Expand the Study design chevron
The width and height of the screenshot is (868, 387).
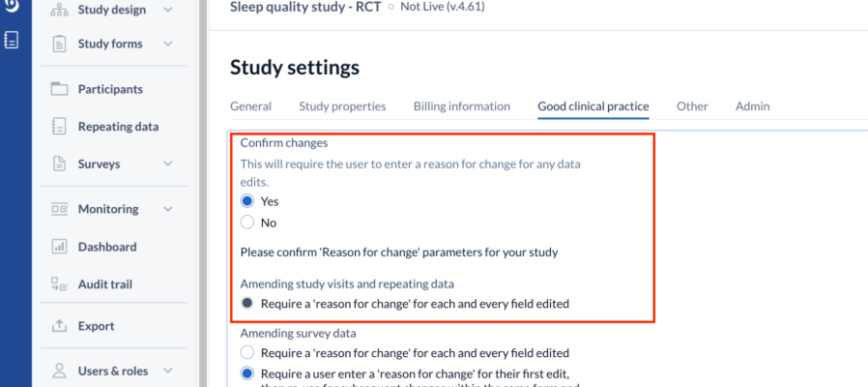168,10
